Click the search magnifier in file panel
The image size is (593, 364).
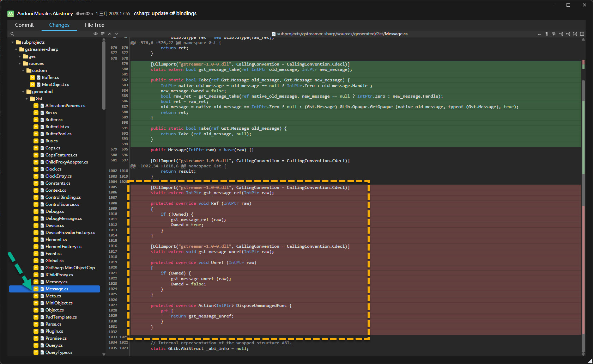(12, 34)
